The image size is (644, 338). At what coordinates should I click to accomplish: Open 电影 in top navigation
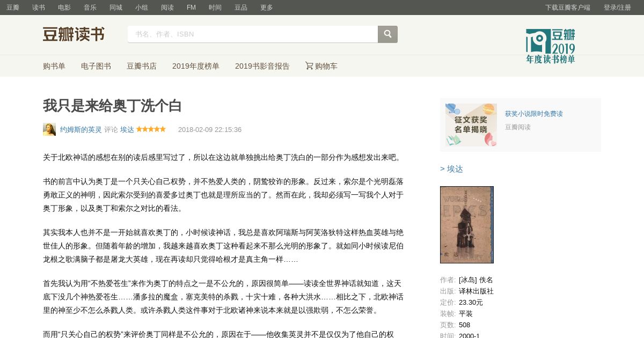tap(64, 8)
